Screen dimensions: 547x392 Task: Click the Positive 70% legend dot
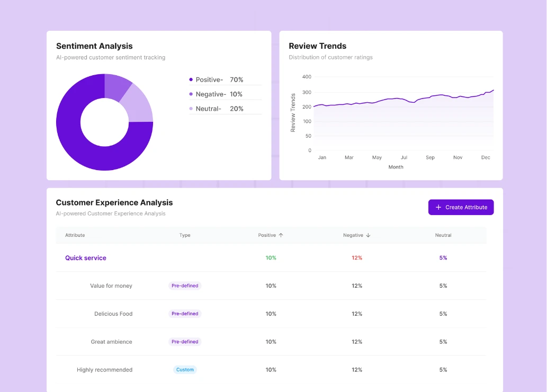tap(191, 79)
